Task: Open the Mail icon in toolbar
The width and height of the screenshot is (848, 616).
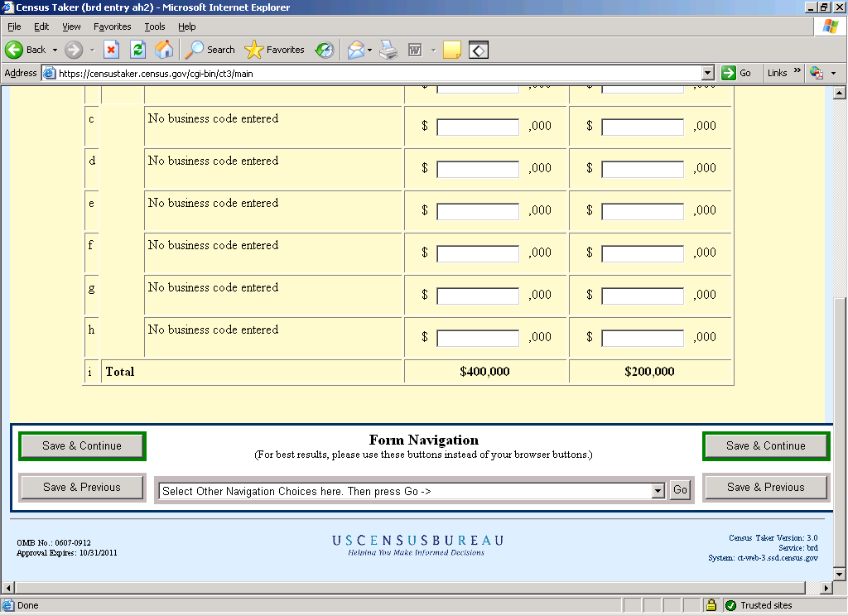Action: (x=355, y=50)
